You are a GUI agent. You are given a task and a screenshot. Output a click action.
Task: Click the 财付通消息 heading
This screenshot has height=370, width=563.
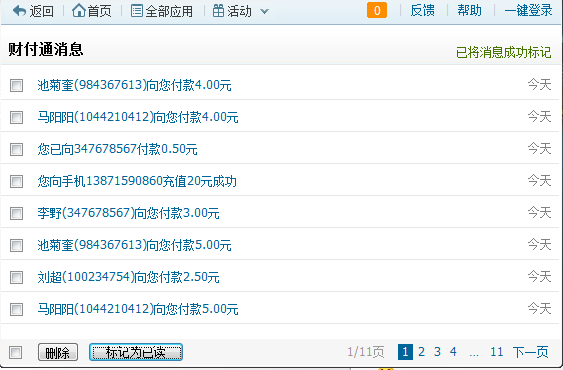[x=46, y=49]
